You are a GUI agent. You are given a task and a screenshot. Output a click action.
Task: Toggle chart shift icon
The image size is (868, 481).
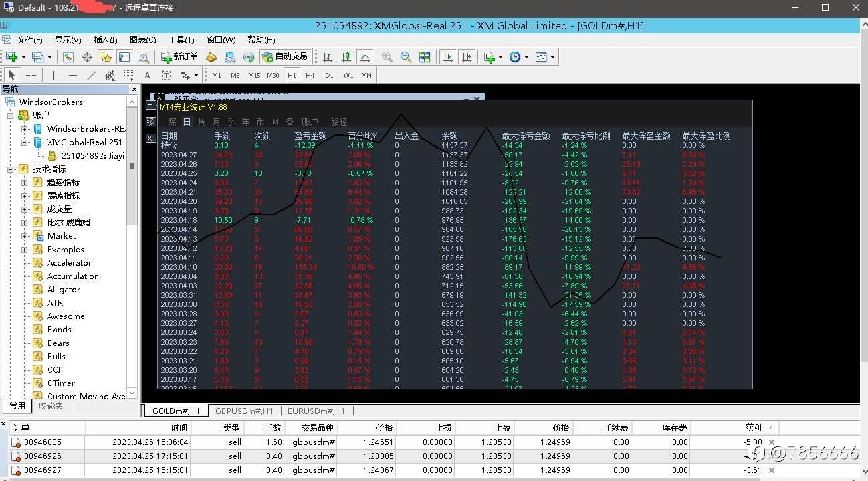pyautogui.click(x=467, y=57)
